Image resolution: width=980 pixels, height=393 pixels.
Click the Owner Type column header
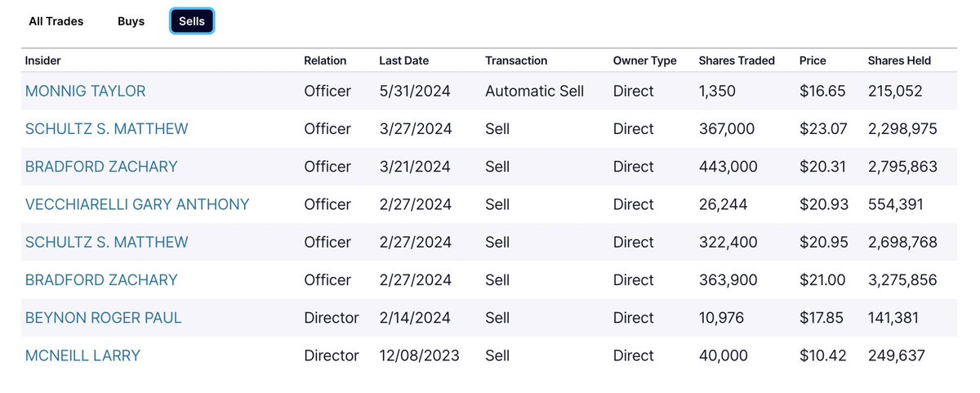click(644, 60)
